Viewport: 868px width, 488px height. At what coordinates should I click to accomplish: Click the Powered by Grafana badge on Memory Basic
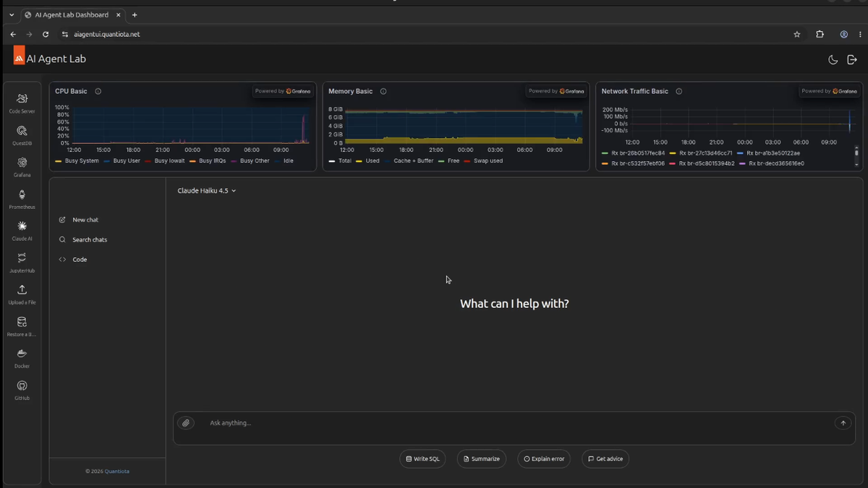(556, 91)
